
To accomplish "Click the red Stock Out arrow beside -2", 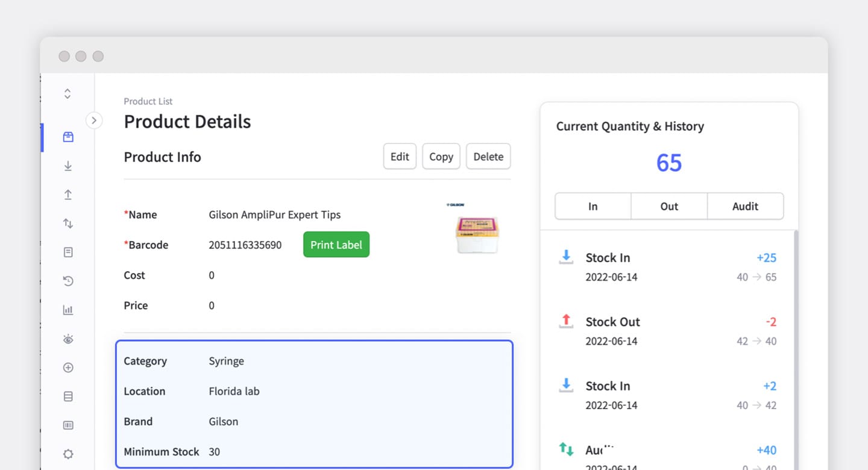I will click(565, 321).
